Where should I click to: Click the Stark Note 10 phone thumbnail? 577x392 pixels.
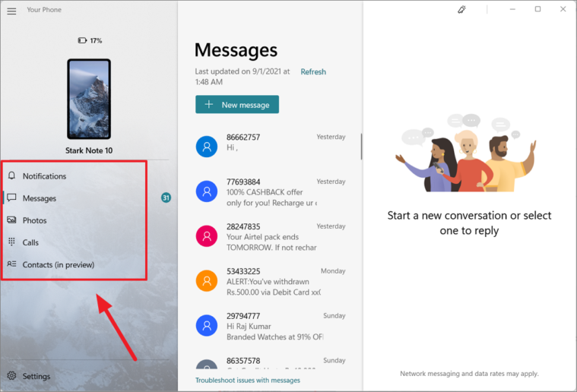(x=89, y=99)
